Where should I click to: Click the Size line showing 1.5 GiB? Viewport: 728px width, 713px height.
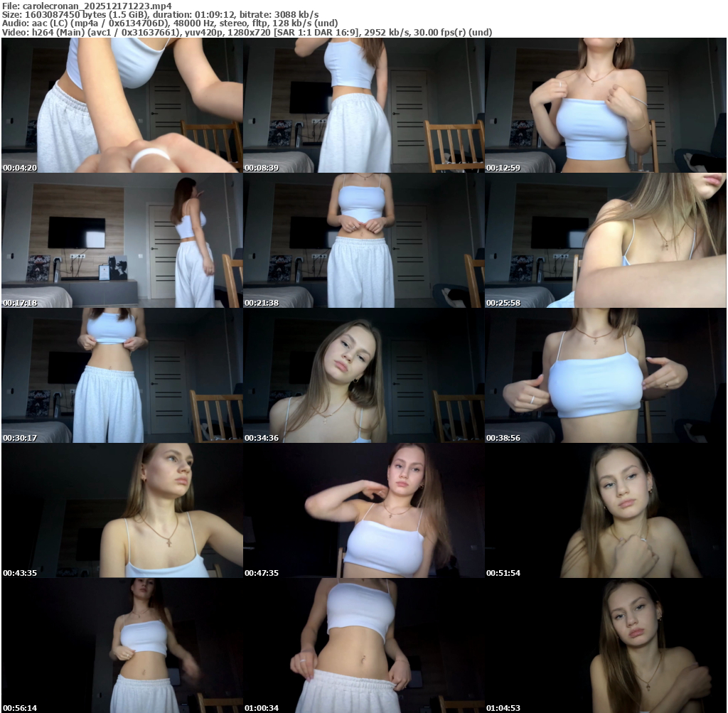pyautogui.click(x=160, y=14)
